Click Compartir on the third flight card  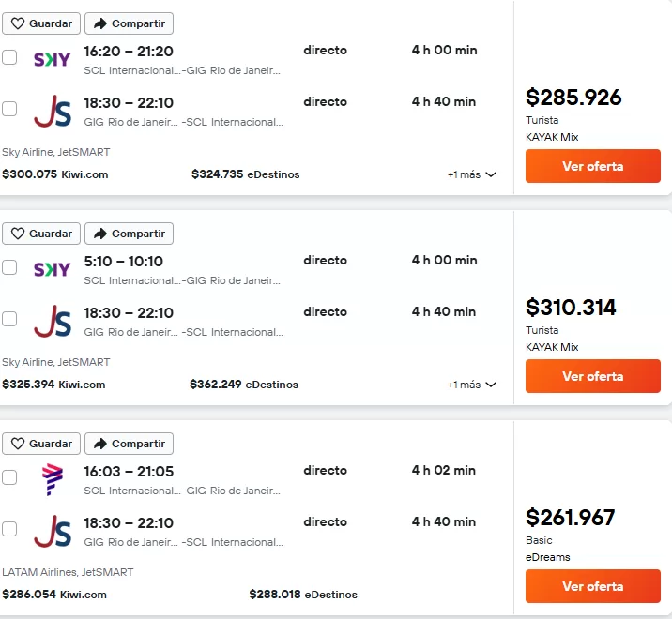[129, 444]
